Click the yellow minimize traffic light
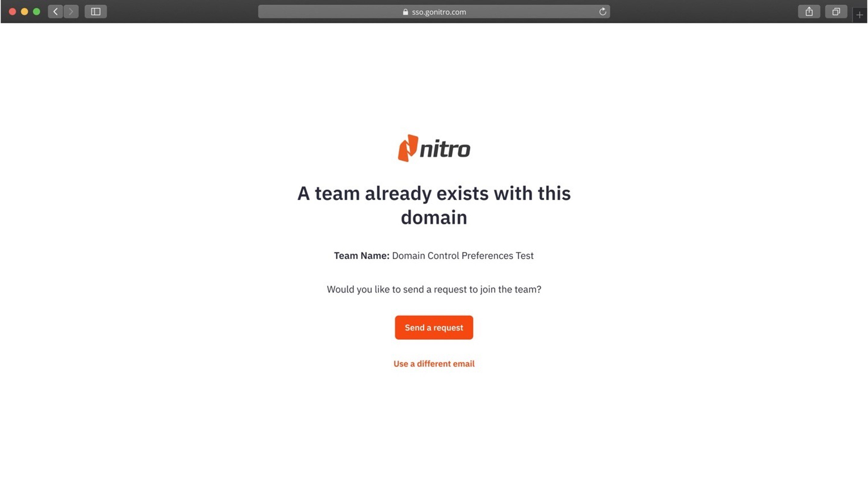The image size is (868, 498). click(24, 11)
